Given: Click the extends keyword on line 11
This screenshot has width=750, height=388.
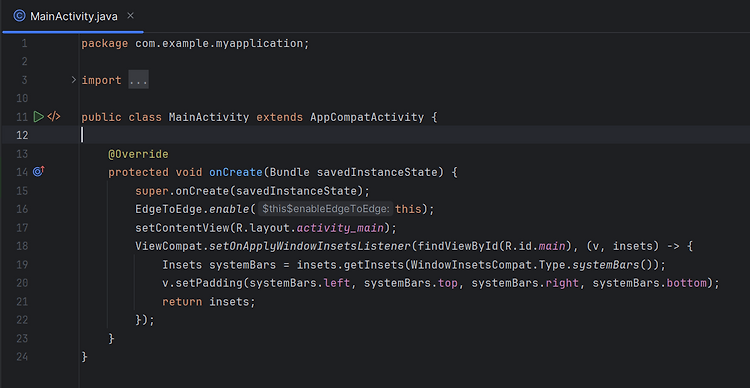Looking at the screenshot, I should (x=279, y=117).
